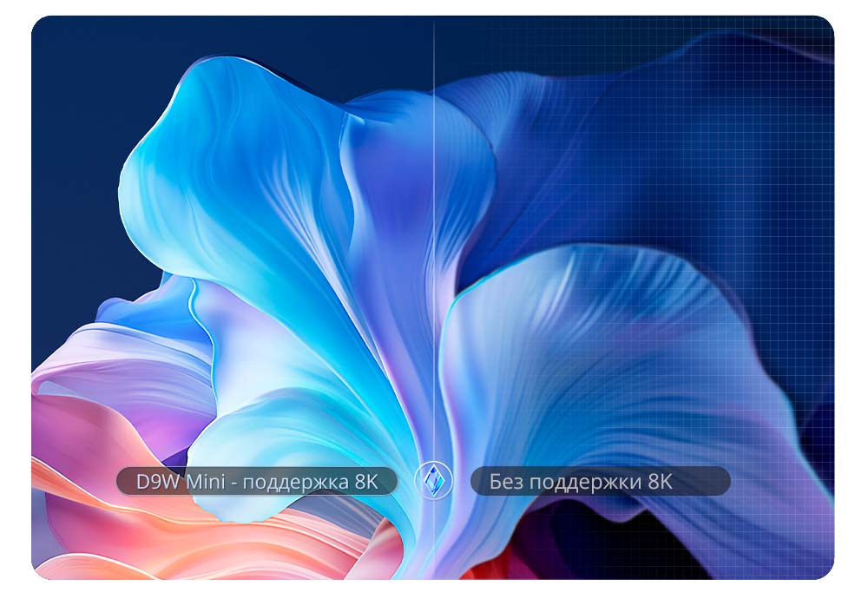Select the 'Без поддержки 8K' label
Screen dimensions: 868x599
(x=600, y=482)
